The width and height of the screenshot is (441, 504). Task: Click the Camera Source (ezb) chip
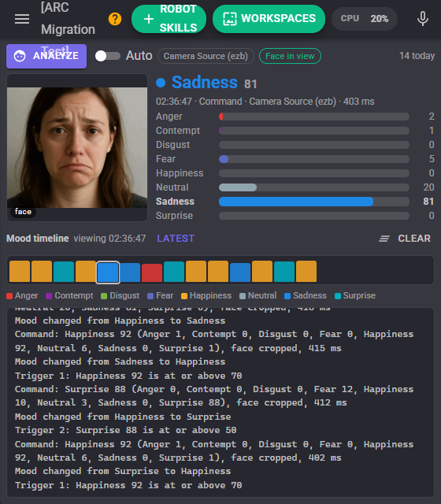click(206, 56)
